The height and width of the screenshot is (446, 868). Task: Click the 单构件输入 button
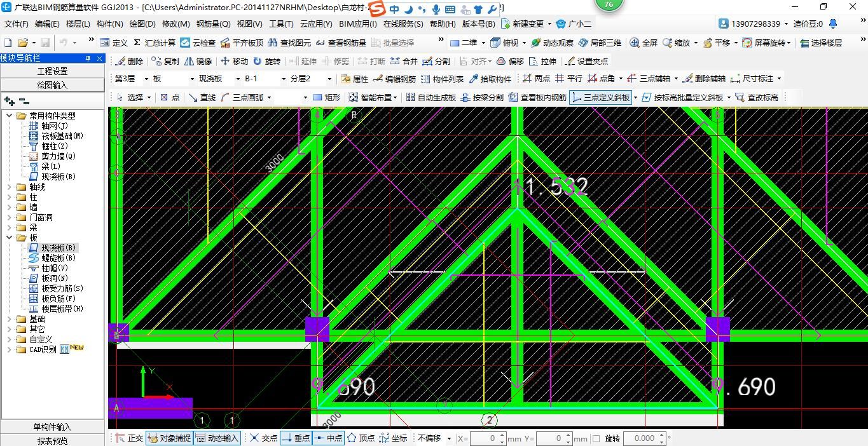click(52, 426)
